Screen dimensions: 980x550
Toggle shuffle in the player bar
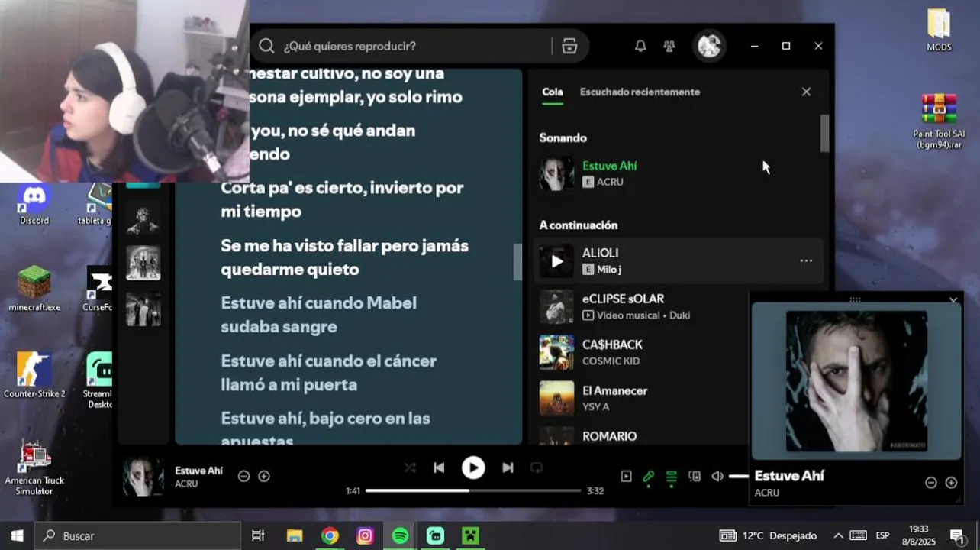[x=410, y=467]
